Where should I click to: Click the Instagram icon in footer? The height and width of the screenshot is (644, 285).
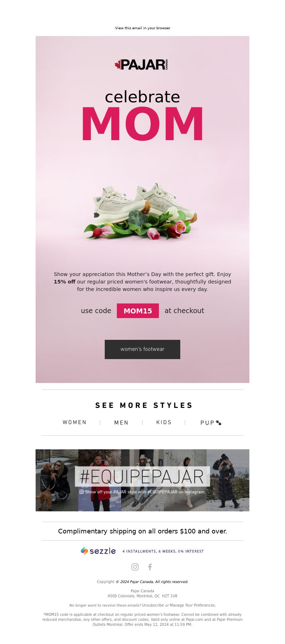pos(135,567)
